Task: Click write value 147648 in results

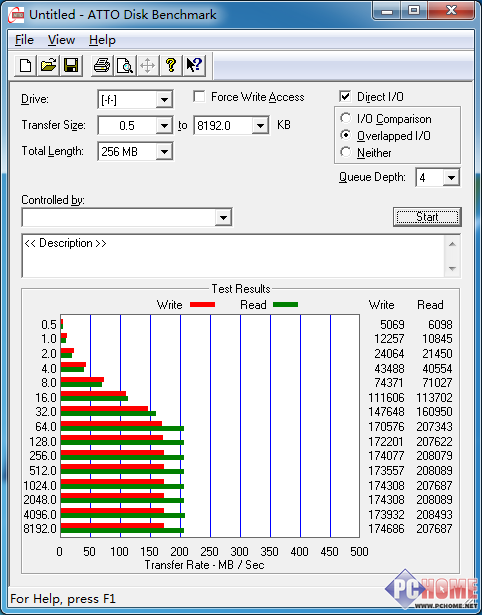Action: [x=386, y=411]
